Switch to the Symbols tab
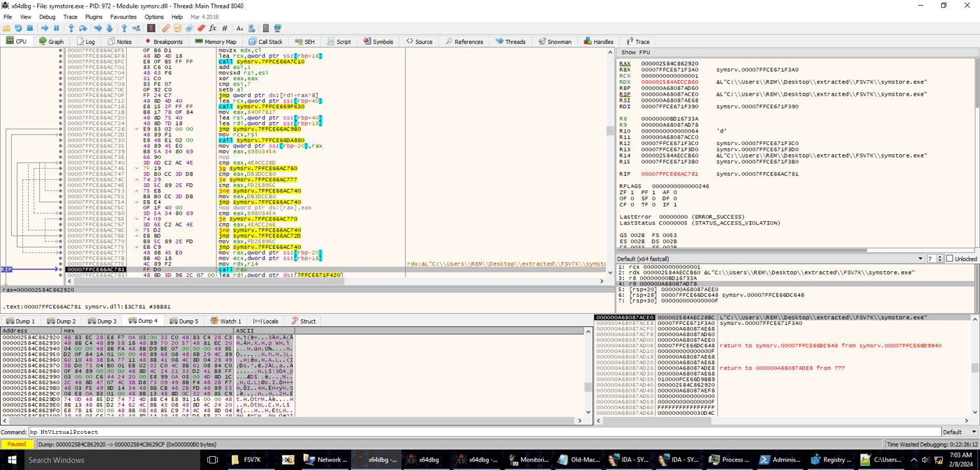 378,41
